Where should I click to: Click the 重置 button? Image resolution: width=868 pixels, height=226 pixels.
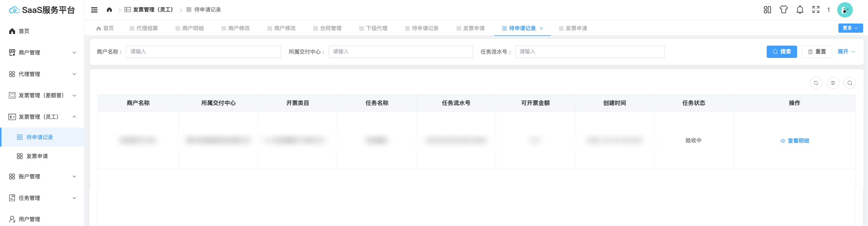pyautogui.click(x=817, y=52)
